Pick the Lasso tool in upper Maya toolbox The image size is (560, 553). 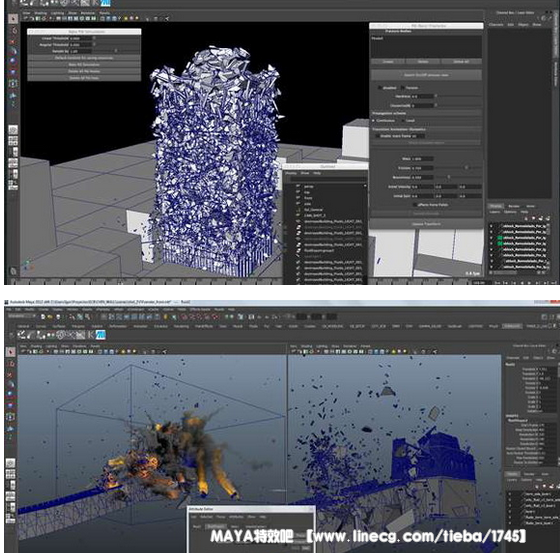[x=13, y=30]
